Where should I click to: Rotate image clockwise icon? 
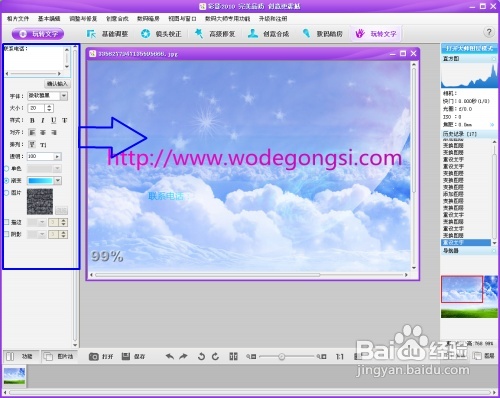tap(215, 356)
